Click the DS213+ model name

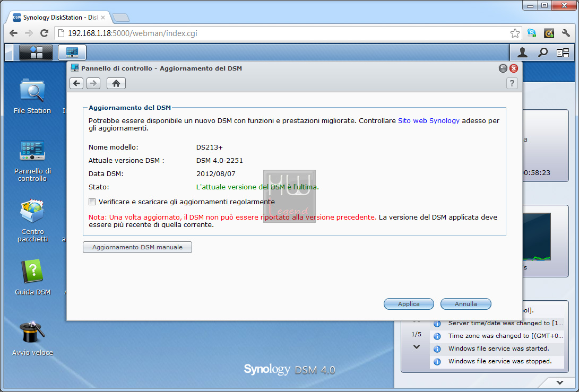tap(210, 147)
